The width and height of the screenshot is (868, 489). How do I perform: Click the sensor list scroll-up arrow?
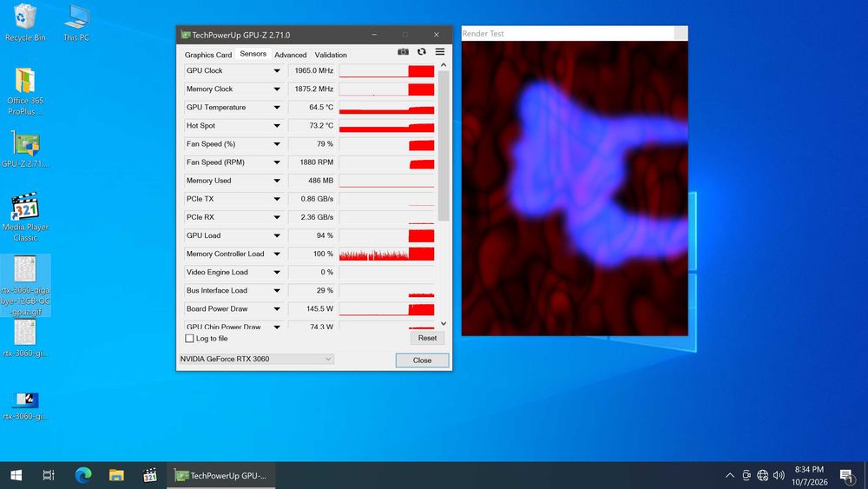[444, 65]
